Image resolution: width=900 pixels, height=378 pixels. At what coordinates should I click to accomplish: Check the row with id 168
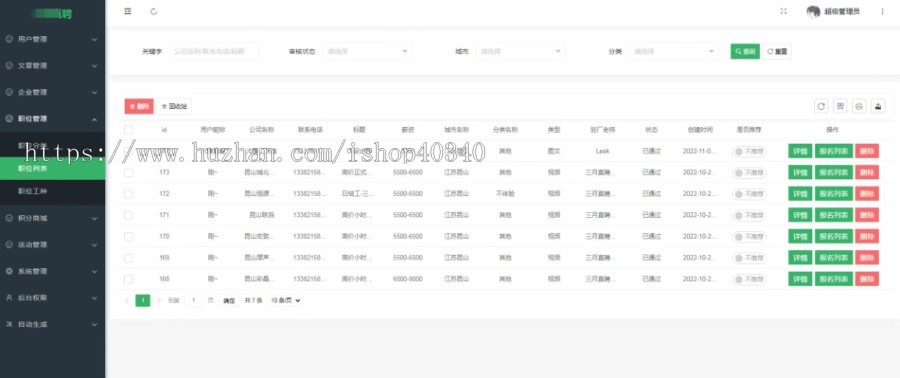click(x=129, y=279)
